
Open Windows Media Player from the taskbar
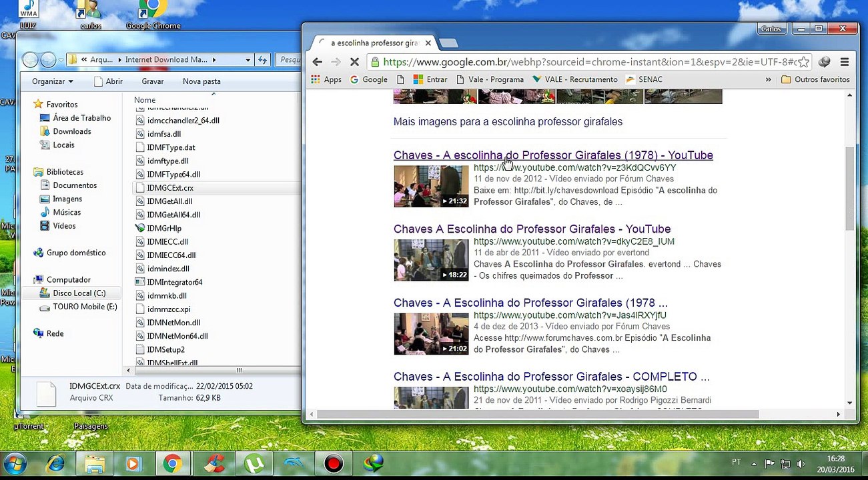click(133, 463)
